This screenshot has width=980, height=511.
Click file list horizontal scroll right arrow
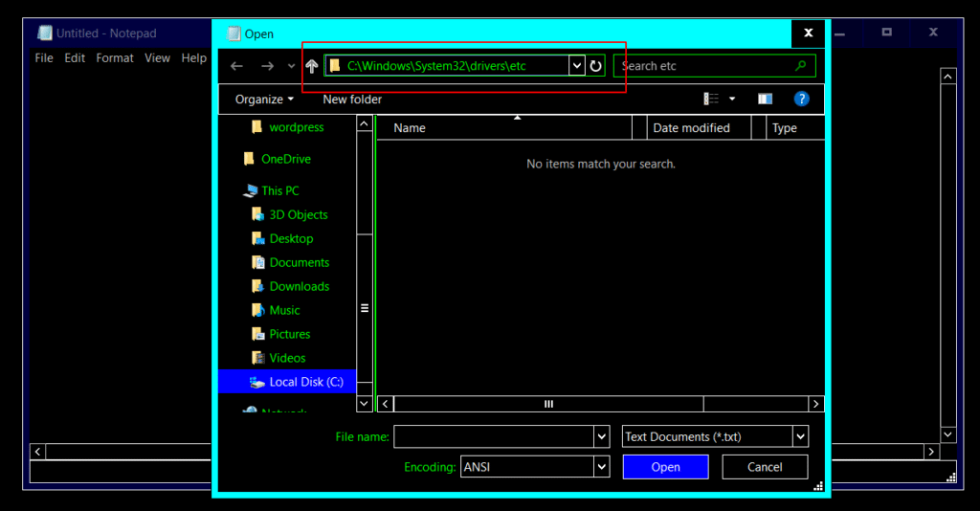pos(815,404)
